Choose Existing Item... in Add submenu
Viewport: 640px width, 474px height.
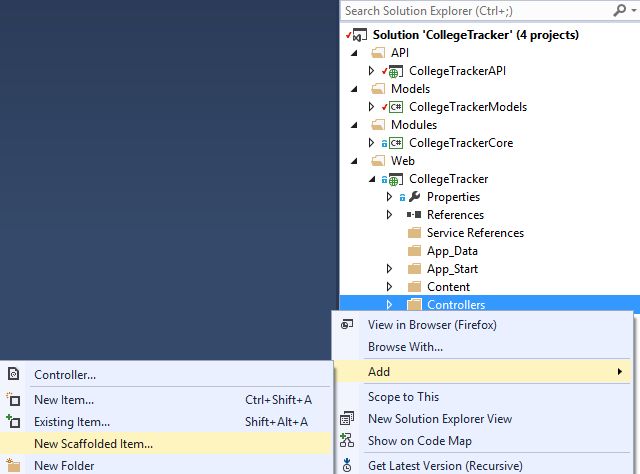click(72, 422)
